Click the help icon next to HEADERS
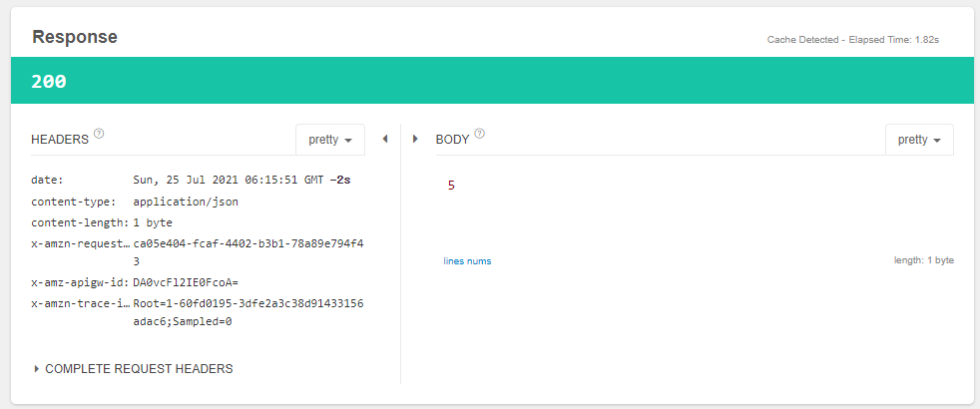 click(99, 135)
